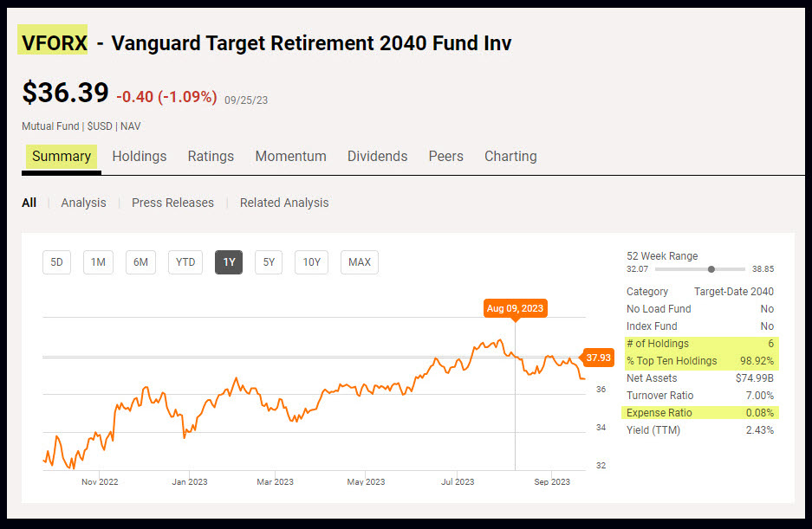
Task: Open Related Analysis filter
Action: [284, 203]
